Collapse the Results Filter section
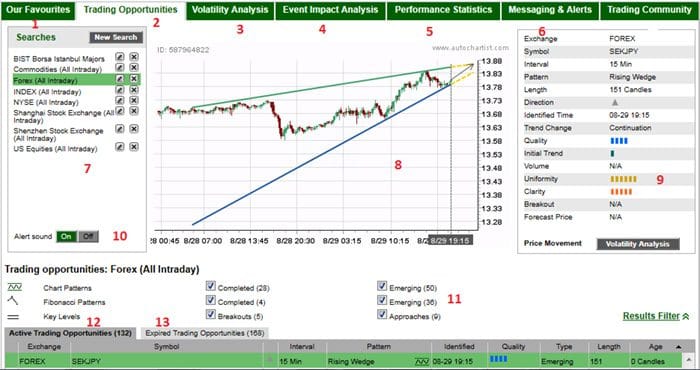This screenshot has width=700, height=370. click(x=656, y=316)
